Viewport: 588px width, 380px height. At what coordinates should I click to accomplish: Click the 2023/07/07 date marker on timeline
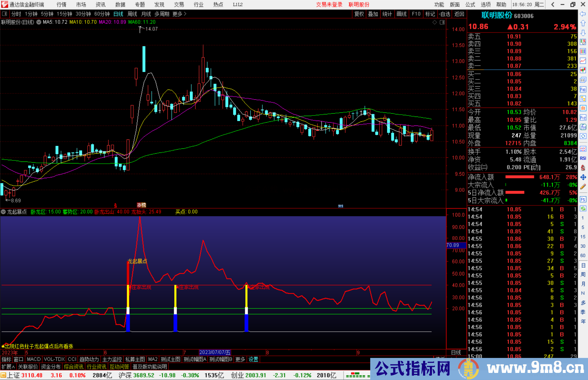(215, 352)
